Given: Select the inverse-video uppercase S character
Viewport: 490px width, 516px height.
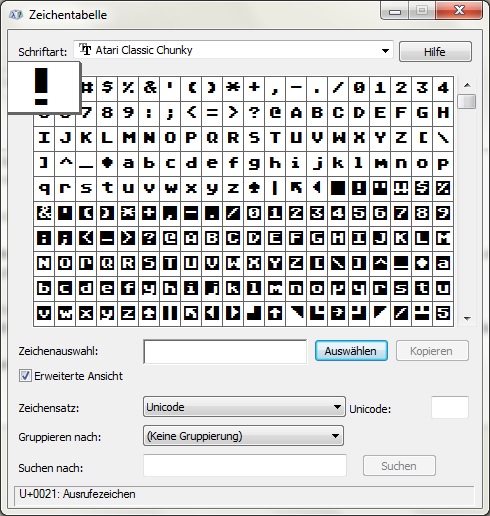Looking at the screenshot, I should 149,263.
